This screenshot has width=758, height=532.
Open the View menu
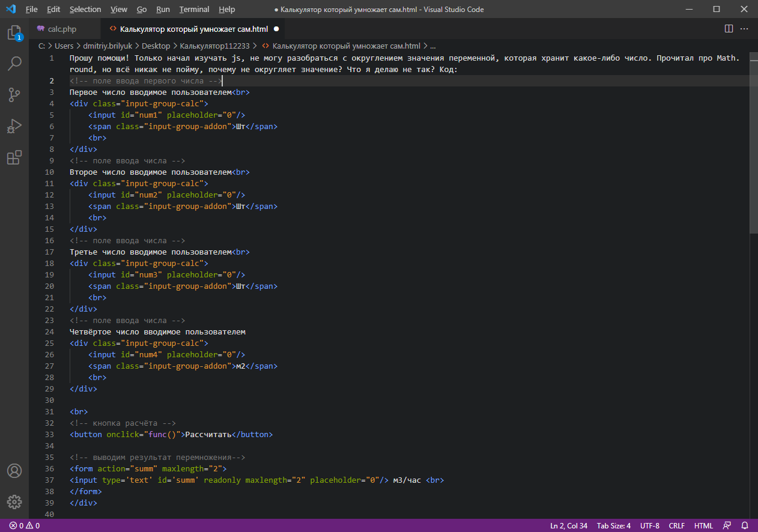click(x=119, y=10)
